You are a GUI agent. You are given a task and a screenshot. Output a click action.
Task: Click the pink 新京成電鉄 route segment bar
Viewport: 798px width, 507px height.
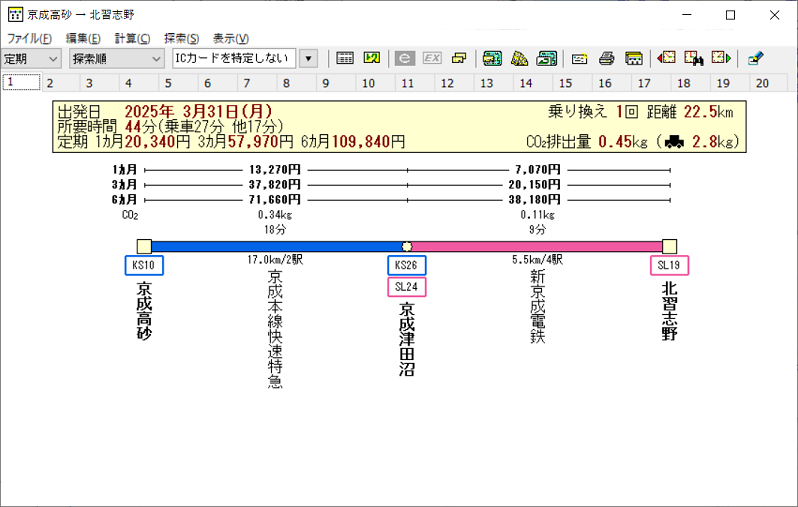537,247
